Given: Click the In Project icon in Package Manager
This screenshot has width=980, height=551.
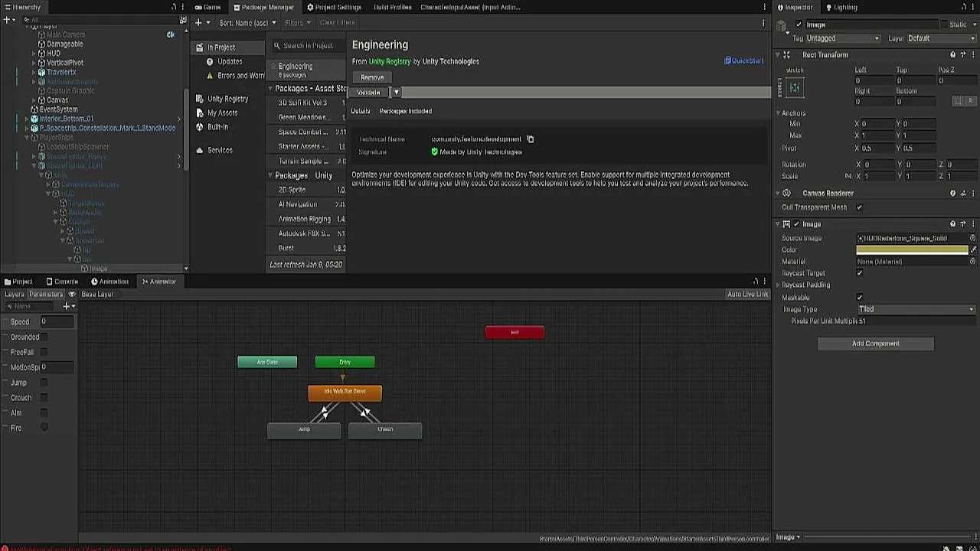Looking at the screenshot, I should (x=200, y=47).
